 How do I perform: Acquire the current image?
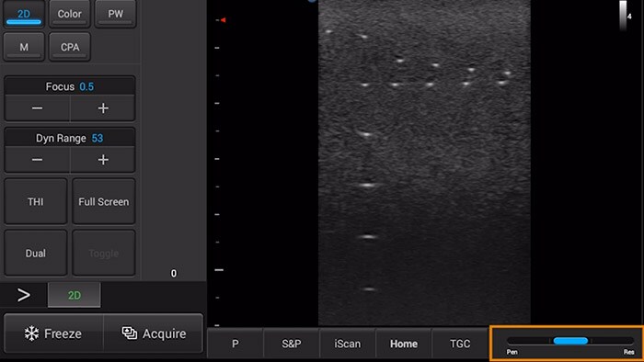(154, 334)
